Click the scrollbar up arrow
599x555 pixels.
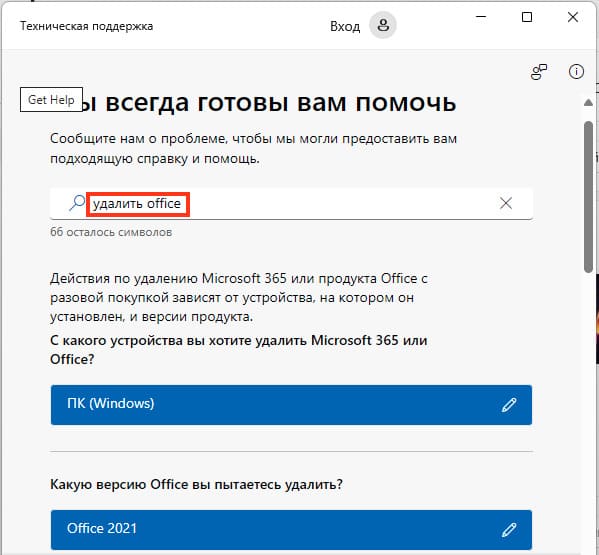point(588,102)
